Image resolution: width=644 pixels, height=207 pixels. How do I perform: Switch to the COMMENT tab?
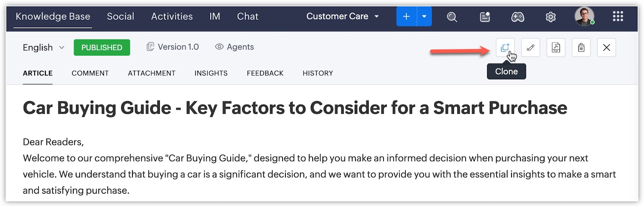90,73
